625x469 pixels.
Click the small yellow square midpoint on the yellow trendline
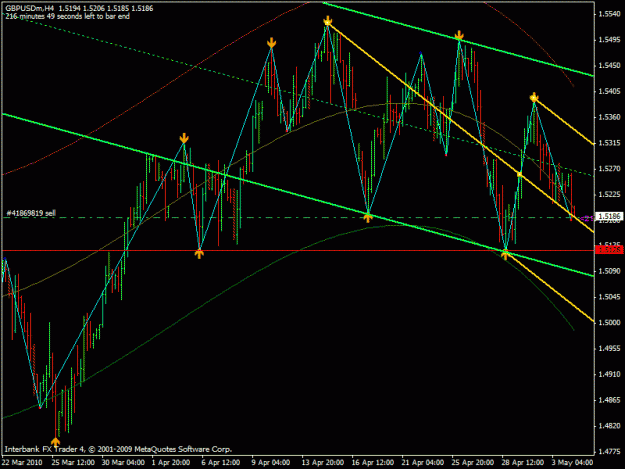519,174
